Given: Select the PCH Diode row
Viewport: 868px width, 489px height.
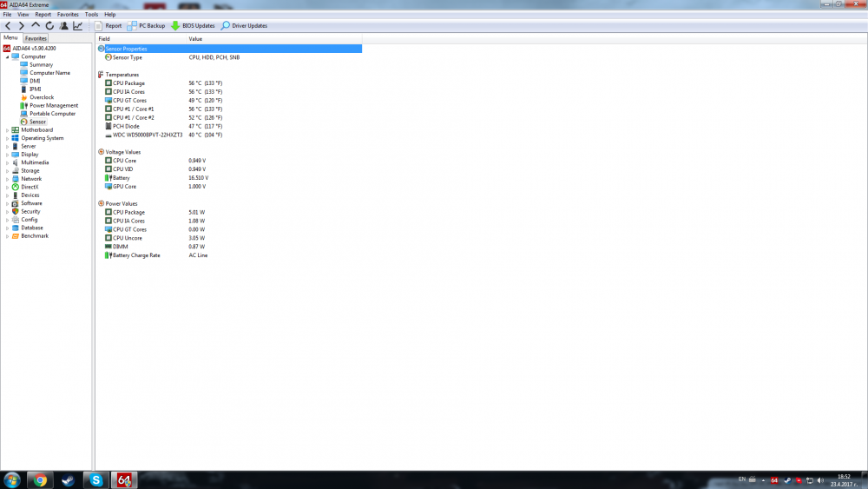Looking at the screenshot, I should (229, 126).
